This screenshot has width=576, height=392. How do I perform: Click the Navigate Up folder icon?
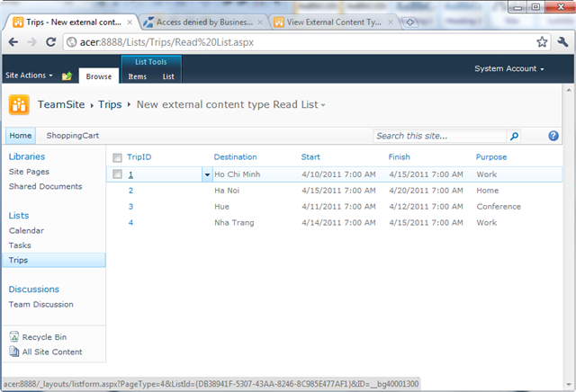tap(67, 76)
